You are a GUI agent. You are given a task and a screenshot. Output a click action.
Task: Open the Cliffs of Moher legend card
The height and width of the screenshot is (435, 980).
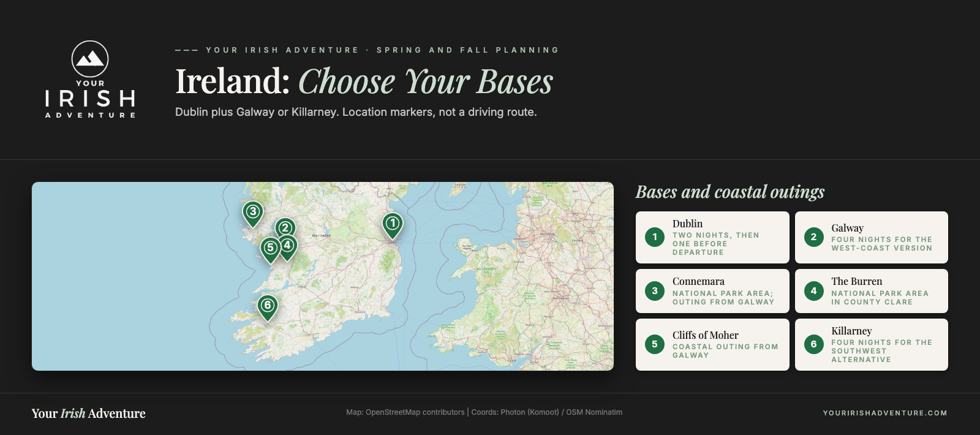coord(712,344)
